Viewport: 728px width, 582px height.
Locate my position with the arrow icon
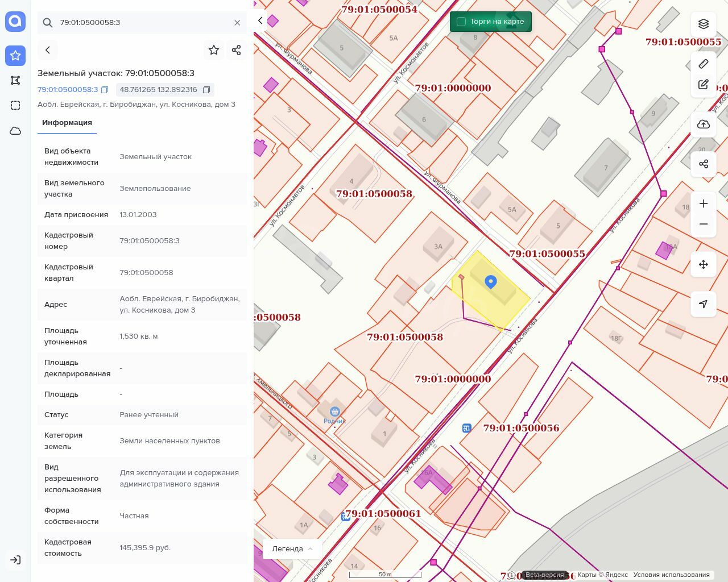[704, 304]
